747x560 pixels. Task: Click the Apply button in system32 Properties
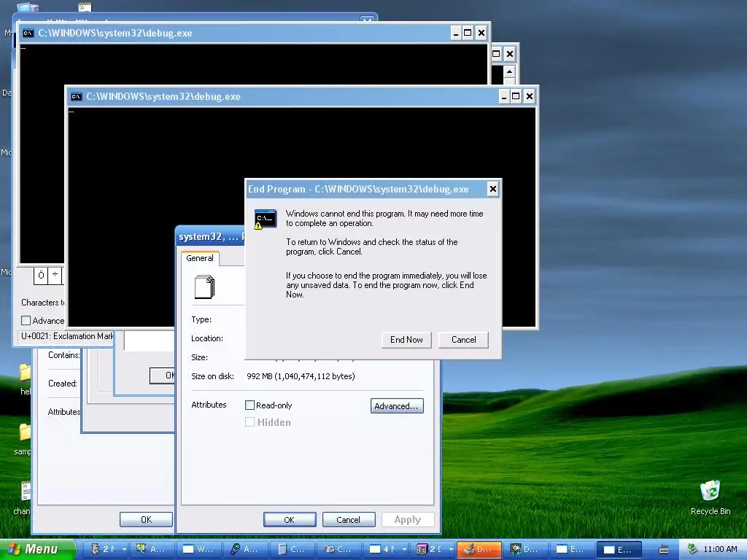pos(408,519)
